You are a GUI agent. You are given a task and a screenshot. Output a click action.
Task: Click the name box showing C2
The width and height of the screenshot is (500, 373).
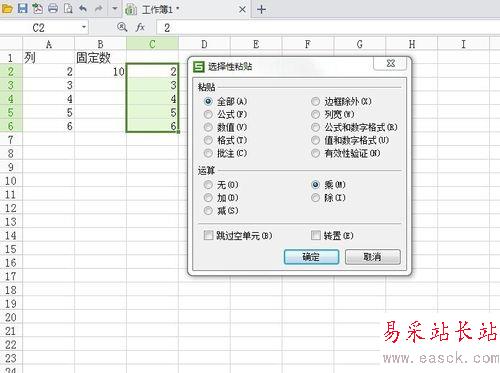39,28
